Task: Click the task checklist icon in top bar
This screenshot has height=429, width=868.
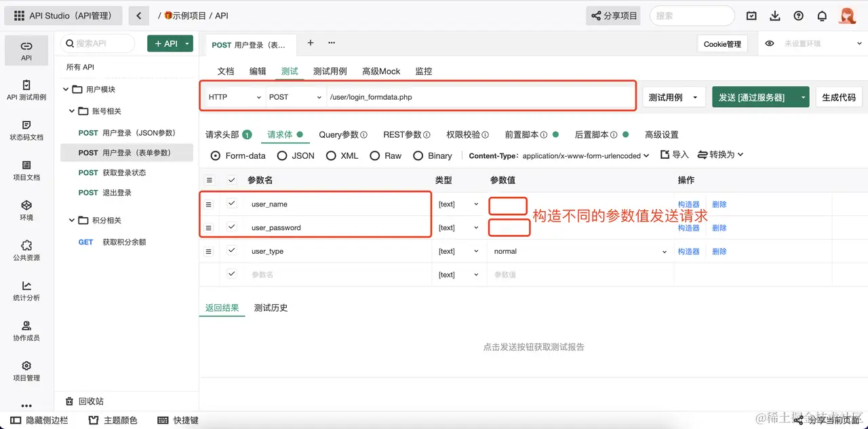Action: pos(751,16)
